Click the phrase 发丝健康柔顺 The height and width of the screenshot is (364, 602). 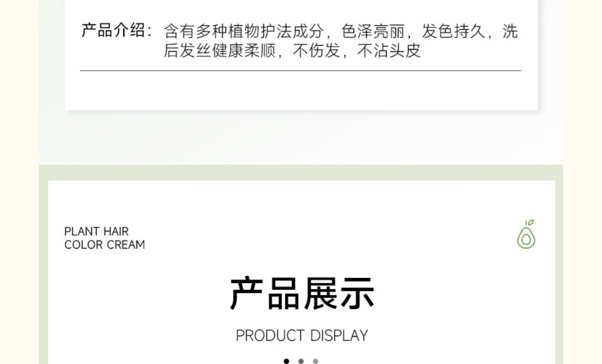pyautogui.click(x=220, y=50)
